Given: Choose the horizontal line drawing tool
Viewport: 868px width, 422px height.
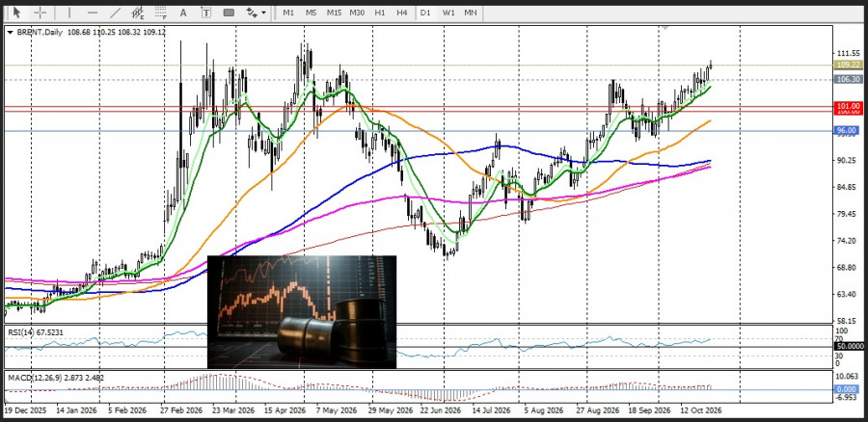Looking at the screenshot, I should point(93,13).
